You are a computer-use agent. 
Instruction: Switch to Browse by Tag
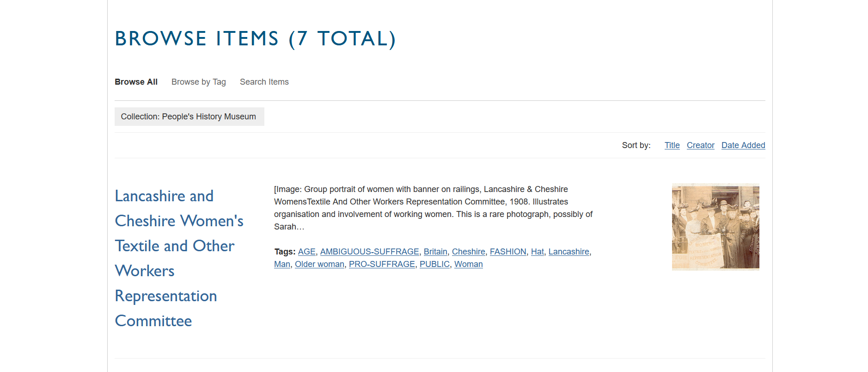coord(198,82)
